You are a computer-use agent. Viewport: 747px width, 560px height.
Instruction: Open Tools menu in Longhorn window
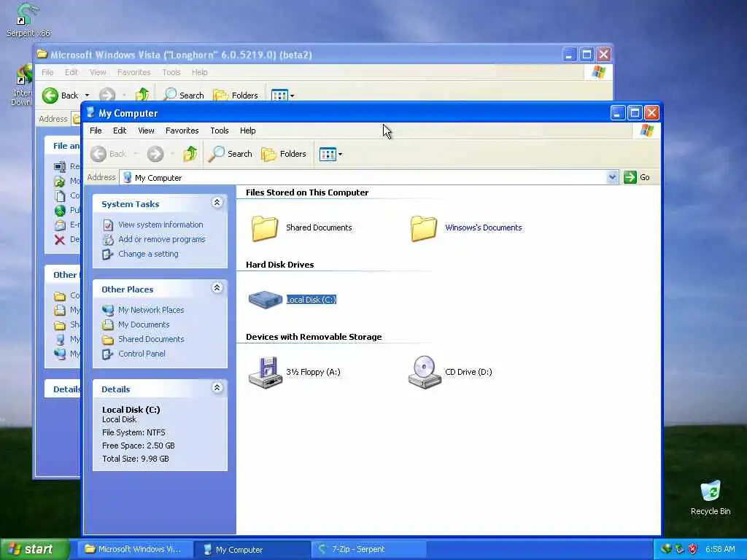click(x=171, y=72)
